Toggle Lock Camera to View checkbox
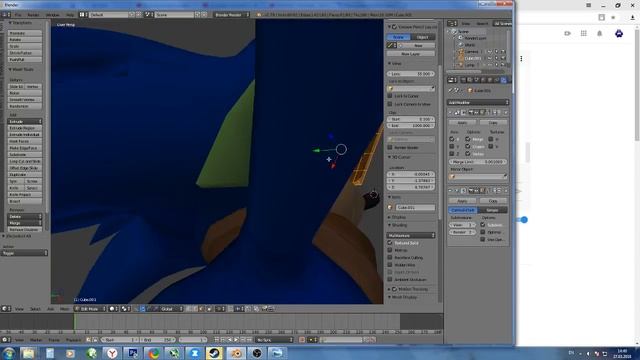Viewport: 640px width, 360px height. click(390, 104)
